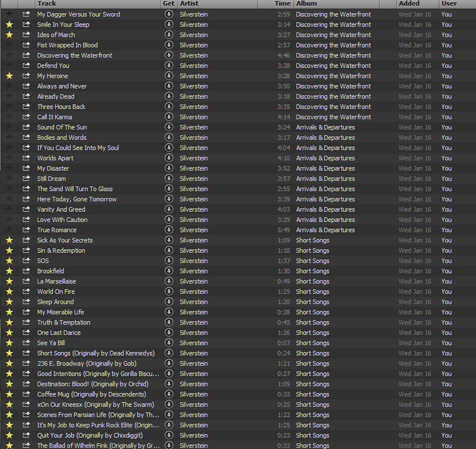The height and width of the screenshot is (449, 476).
Task: Sort by the Track column header
Action: click(97, 3)
